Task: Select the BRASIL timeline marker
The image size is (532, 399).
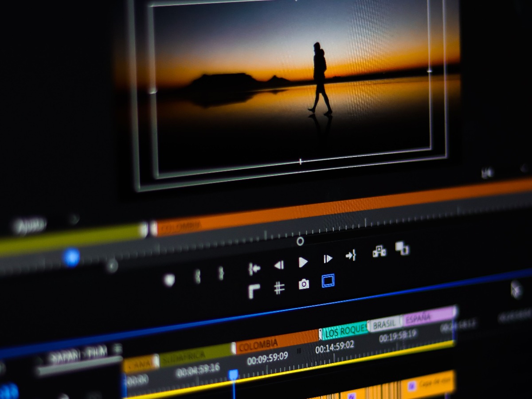Action: pos(385,324)
